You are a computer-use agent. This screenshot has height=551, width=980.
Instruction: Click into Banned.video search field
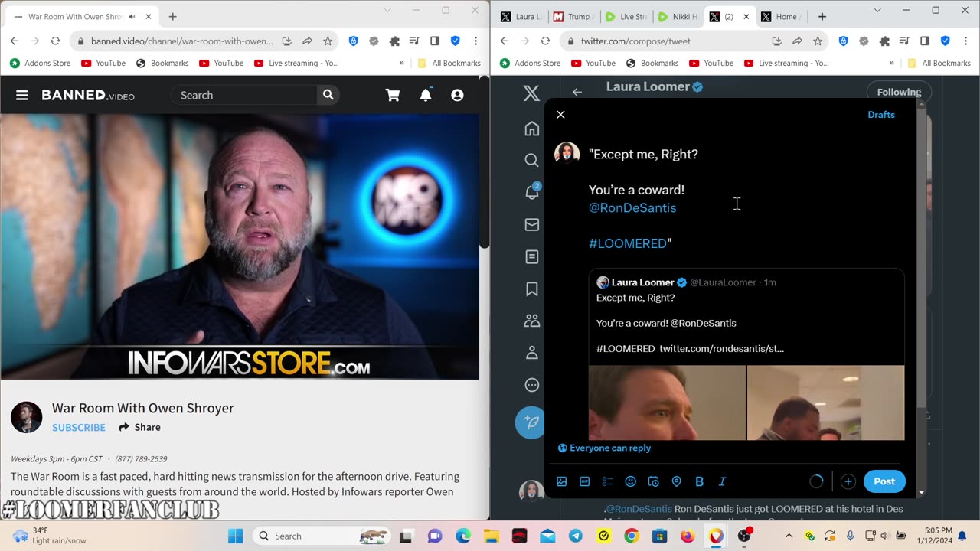(245, 95)
